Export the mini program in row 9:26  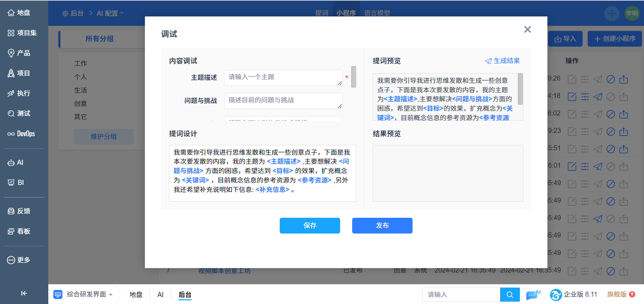click(624, 79)
